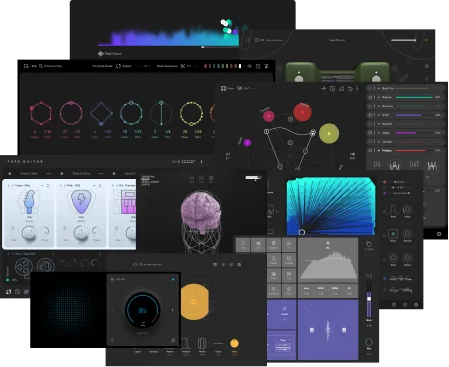Adjust the purple Delay amount slider
Viewport: 449px width, 367px height.
(x=405, y=133)
